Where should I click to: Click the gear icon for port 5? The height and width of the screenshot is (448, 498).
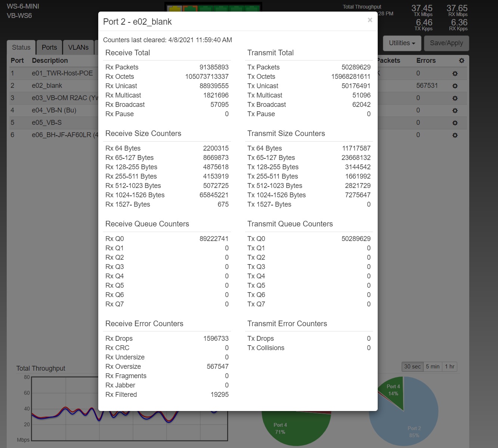(455, 123)
